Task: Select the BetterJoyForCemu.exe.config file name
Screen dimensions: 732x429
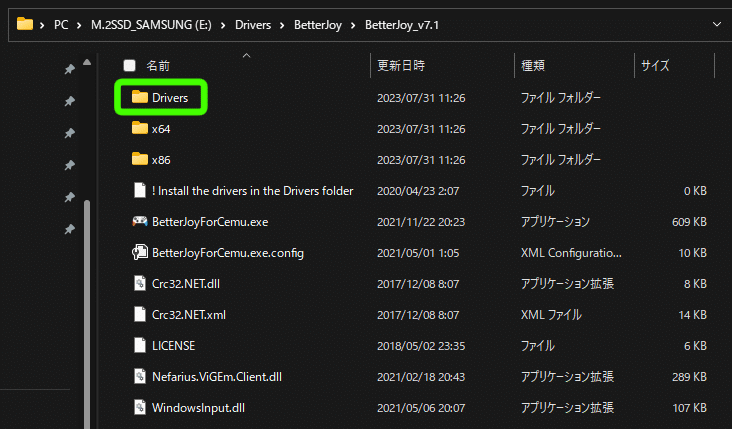Action: pos(228,253)
